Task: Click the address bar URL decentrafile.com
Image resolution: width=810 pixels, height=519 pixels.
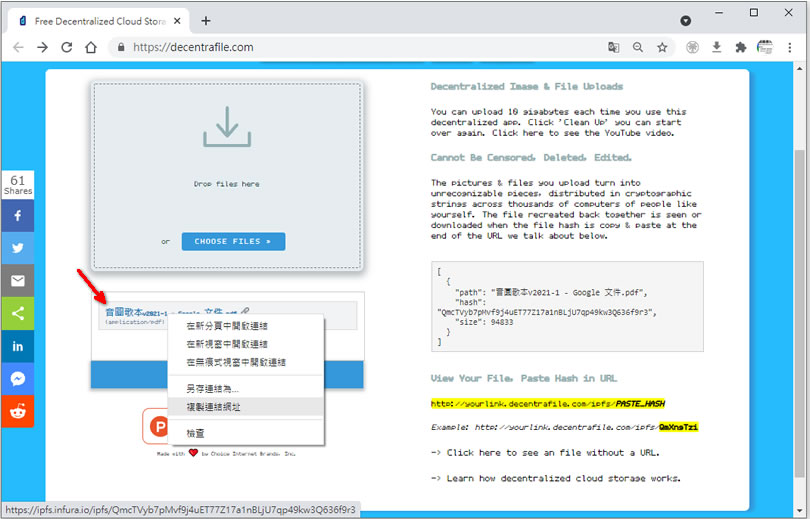Action: (x=193, y=48)
